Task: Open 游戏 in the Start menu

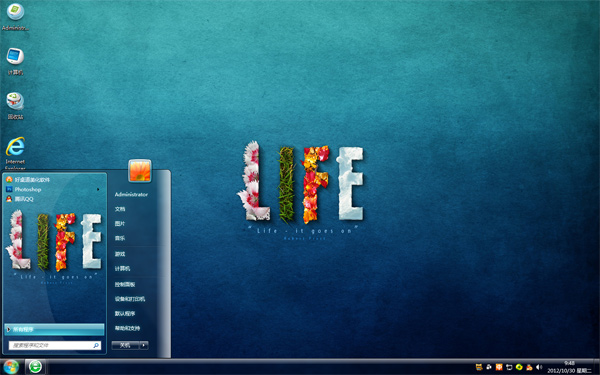Action: [x=120, y=254]
